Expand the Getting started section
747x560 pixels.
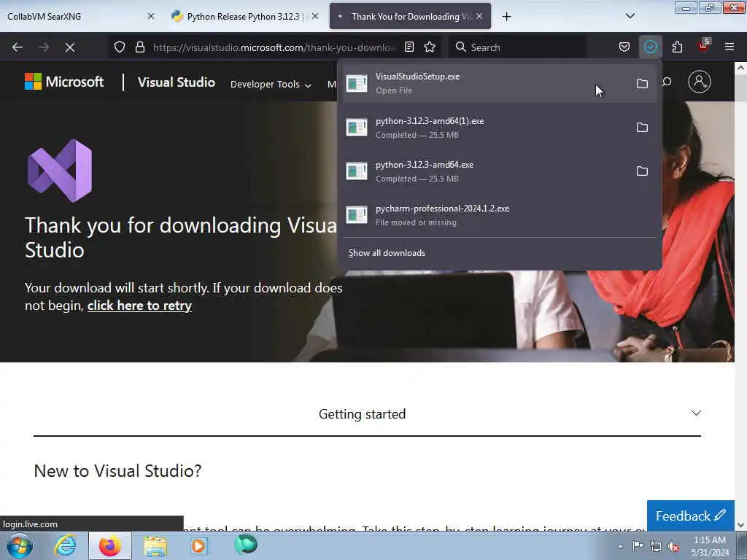[x=367, y=413]
